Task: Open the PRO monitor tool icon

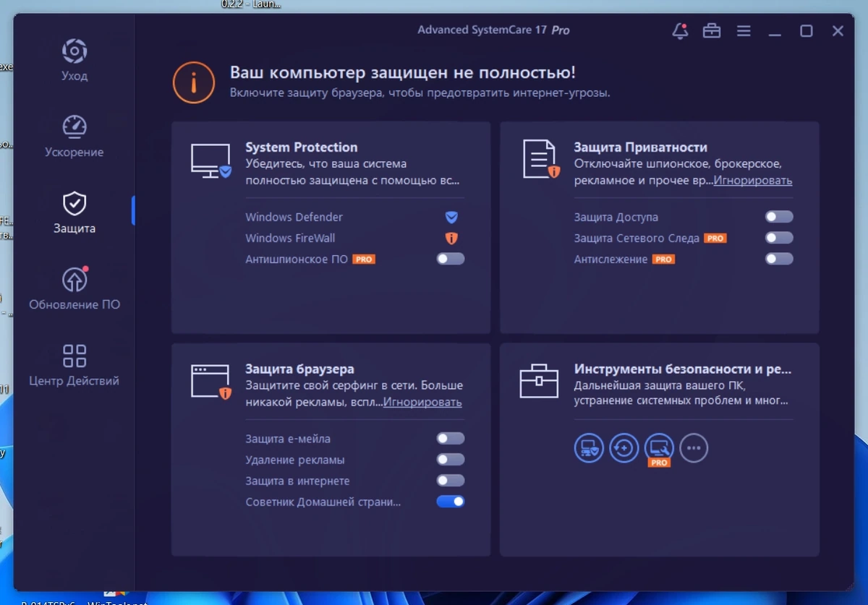Action: click(x=659, y=448)
